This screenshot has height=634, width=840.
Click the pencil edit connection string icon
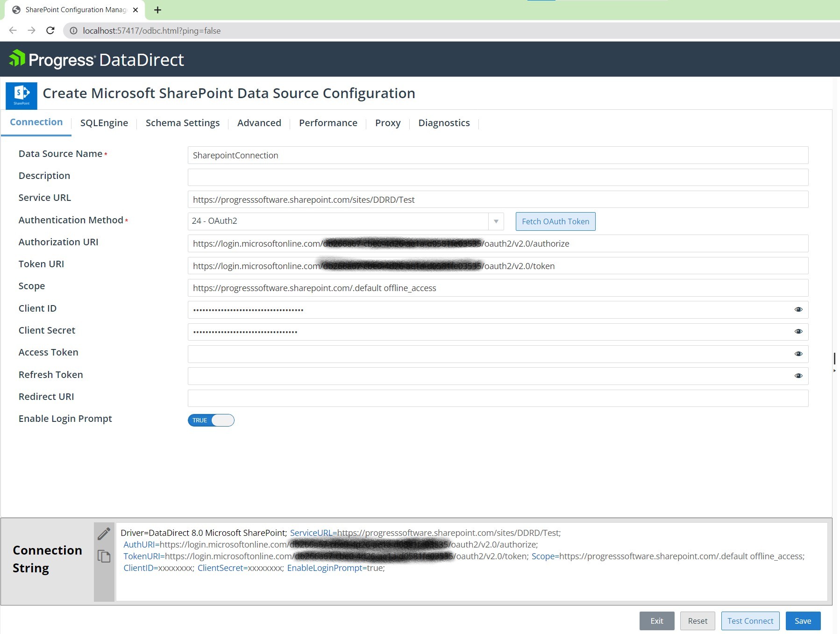coord(104,534)
